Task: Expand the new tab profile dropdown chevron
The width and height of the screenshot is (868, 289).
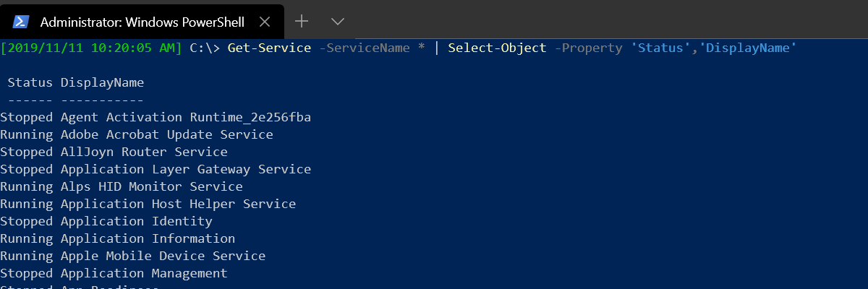Action: [x=337, y=21]
